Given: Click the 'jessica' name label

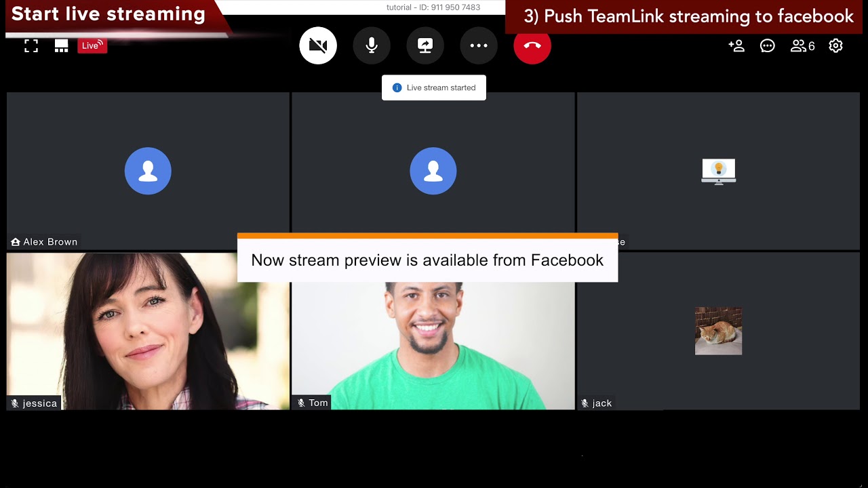Looking at the screenshot, I should (40, 403).
